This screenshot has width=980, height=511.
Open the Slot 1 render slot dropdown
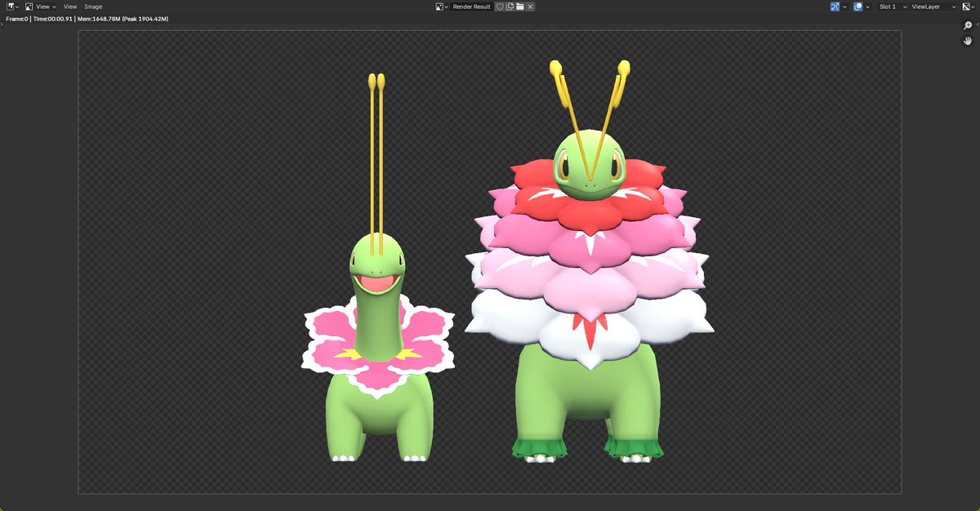click(x=893, y=7)
